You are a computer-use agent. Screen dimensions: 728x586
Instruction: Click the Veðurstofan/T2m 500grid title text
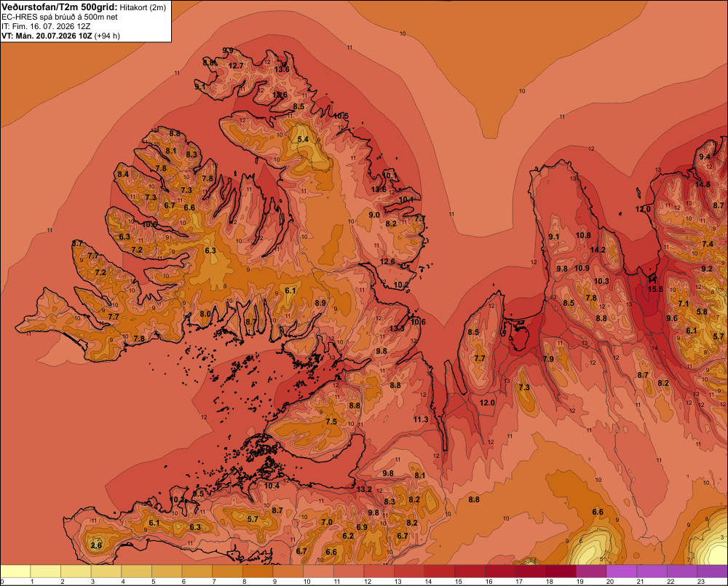pos(60,7)
